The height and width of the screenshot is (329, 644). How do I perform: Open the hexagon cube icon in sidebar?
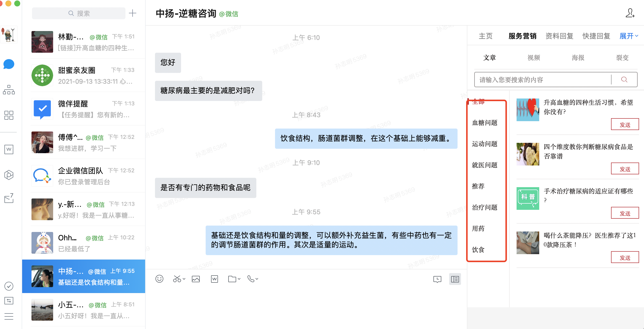pyautogui.click(x=9, y=175)
